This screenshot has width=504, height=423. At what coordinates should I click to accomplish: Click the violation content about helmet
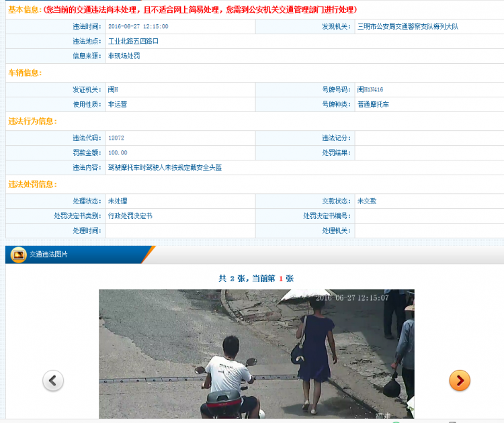click(165, 167)
